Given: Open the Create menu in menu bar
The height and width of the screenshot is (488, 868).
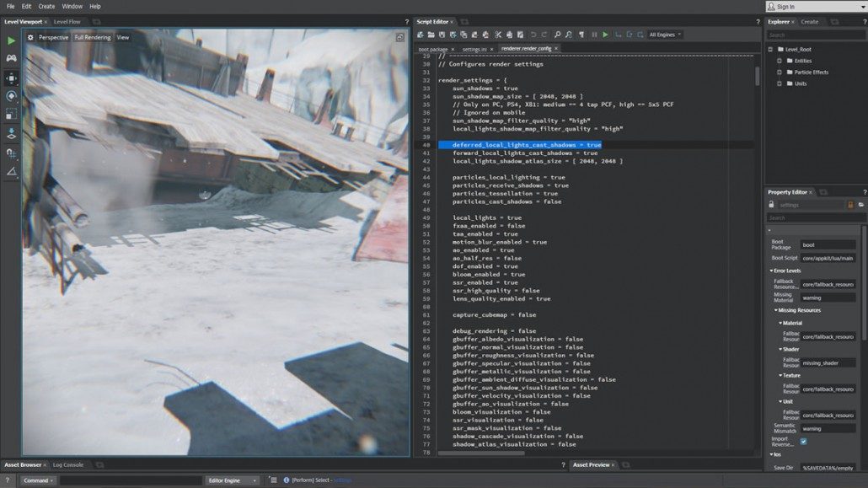Looking at the screenshot, I should coord(46,6).
